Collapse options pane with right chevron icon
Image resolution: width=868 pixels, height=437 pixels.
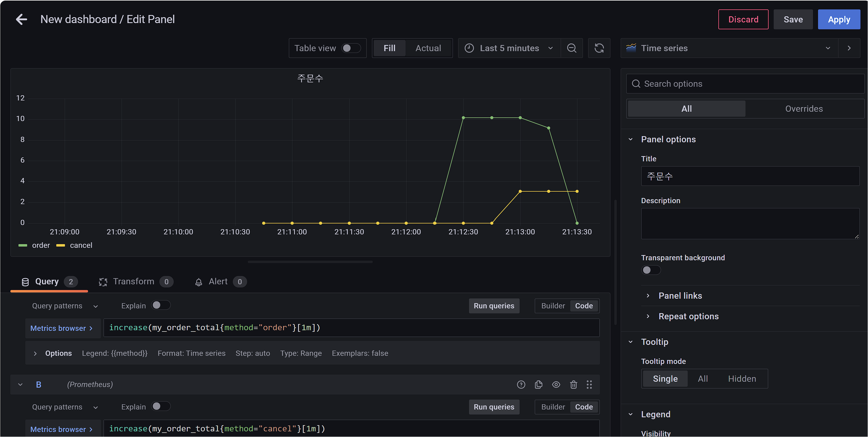pos(849,48)
